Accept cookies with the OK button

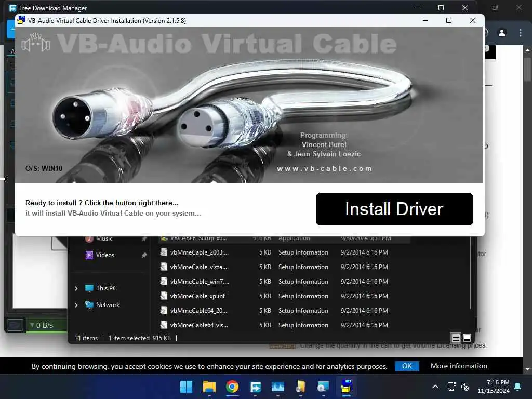pyautogui.click(x=407, y=366)
